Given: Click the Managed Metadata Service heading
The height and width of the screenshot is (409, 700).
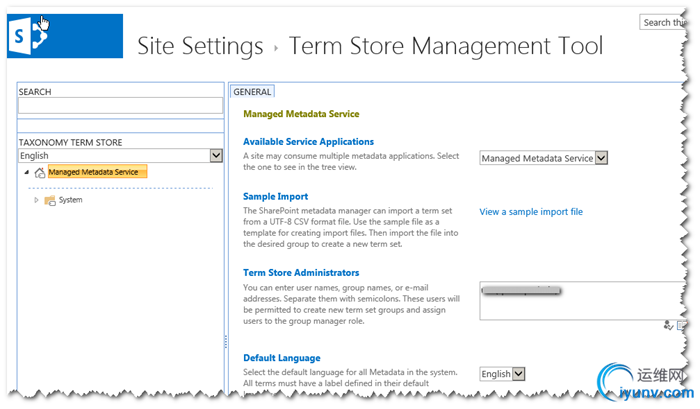Looking at the screenshot, I should [x=301, y=114].
